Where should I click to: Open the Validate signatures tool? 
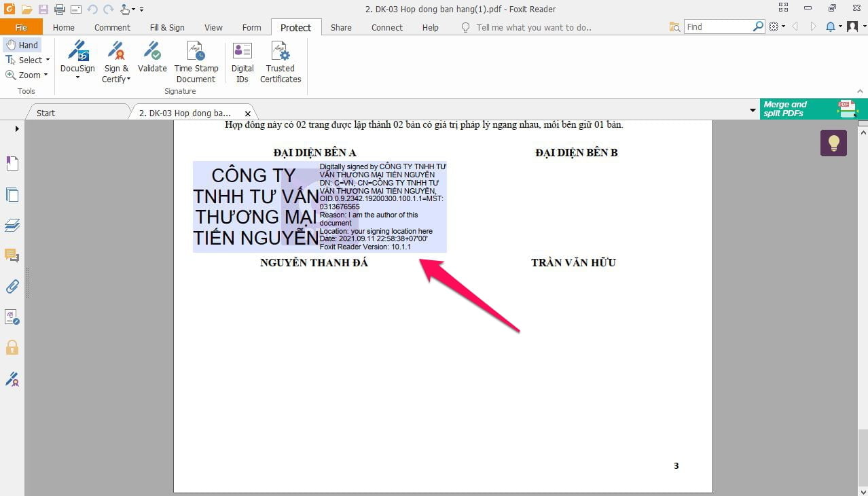point(151,61)
